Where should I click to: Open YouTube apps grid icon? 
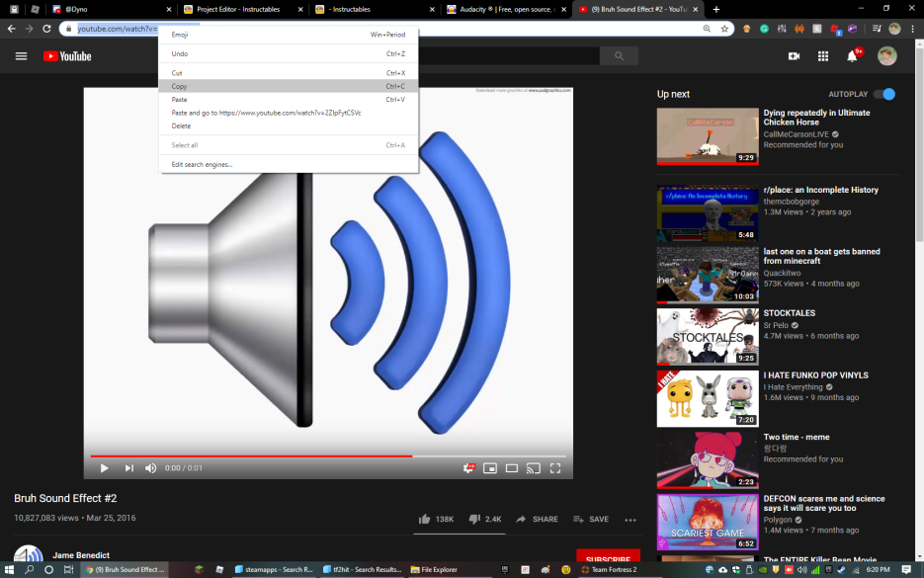pyautogui.click(x=823, y=56)
